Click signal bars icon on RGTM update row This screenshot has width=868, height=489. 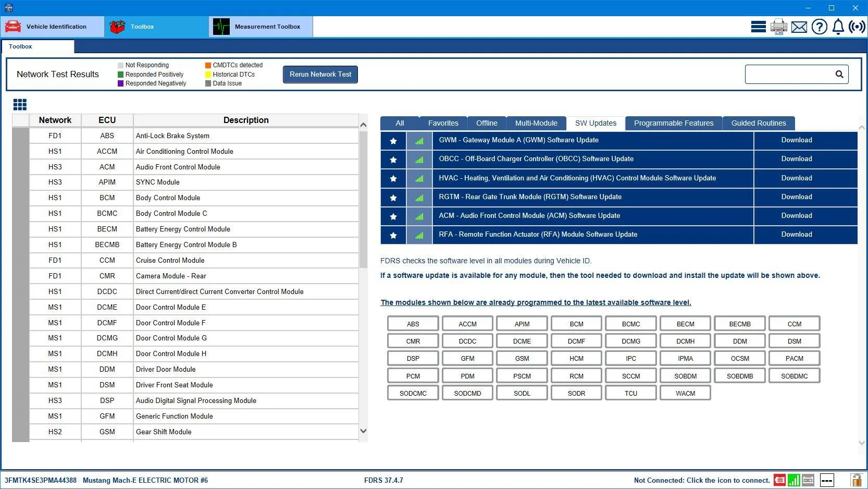[x=419, y=198]
